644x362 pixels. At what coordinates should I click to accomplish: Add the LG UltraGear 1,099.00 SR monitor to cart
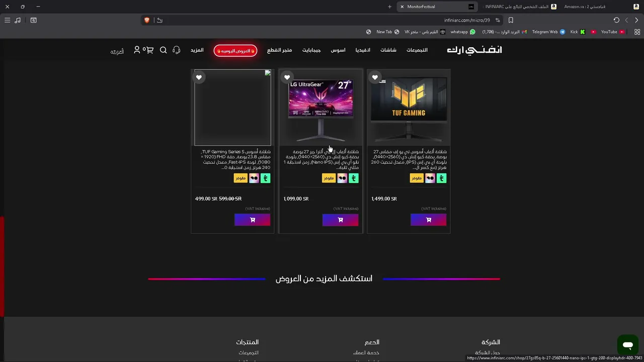(x=340, y=220)
